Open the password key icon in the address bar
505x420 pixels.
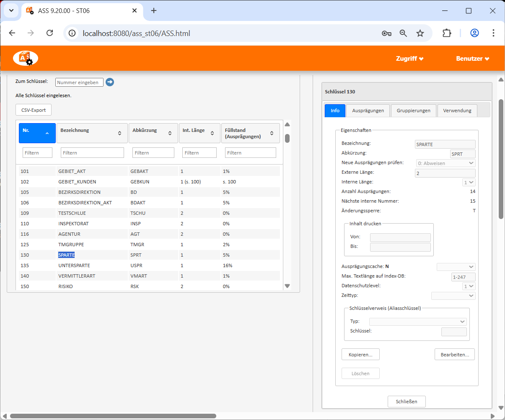coord(386,33)
